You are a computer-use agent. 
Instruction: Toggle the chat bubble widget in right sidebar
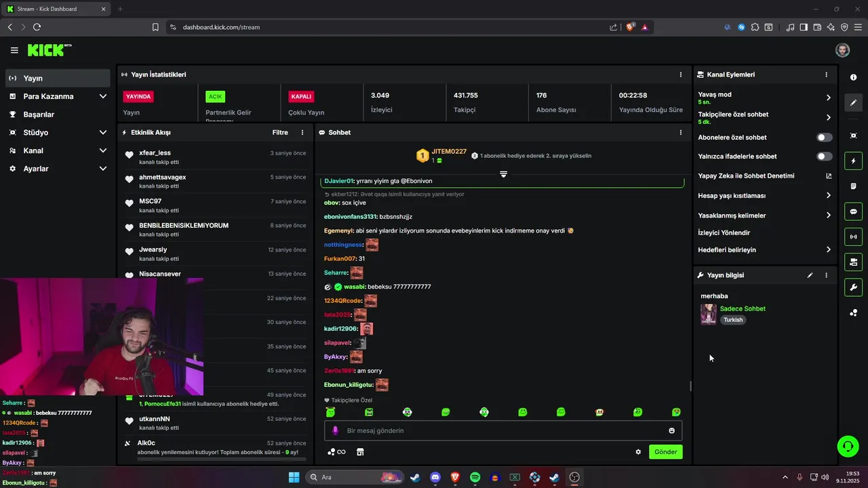853,211
